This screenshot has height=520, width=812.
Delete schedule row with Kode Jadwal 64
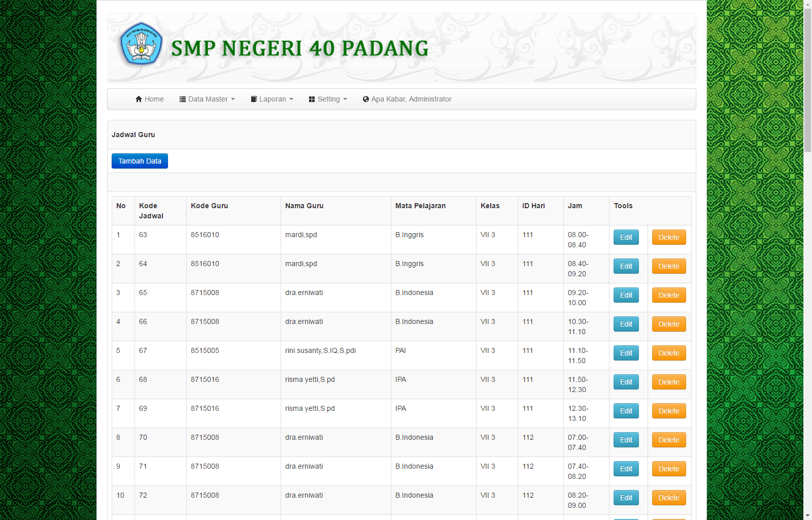(x=668, y=266)
